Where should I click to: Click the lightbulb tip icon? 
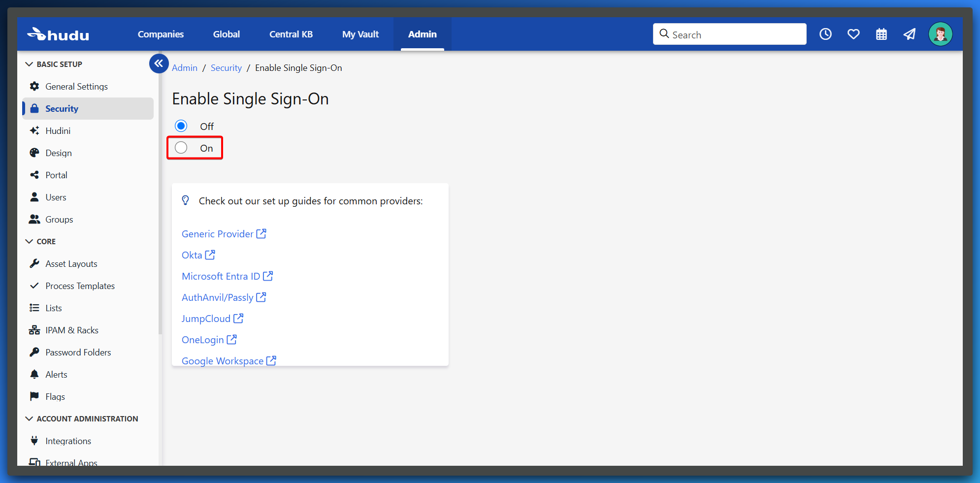click(186, 200)
